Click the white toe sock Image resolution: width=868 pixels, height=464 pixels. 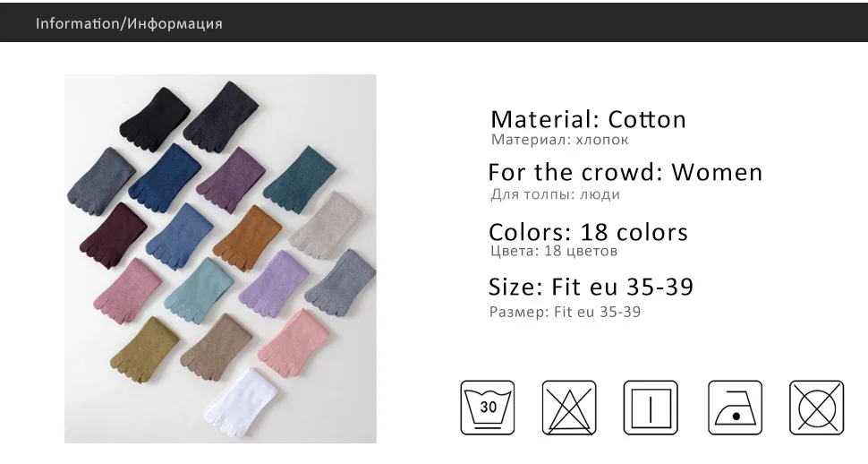point(242,405)
